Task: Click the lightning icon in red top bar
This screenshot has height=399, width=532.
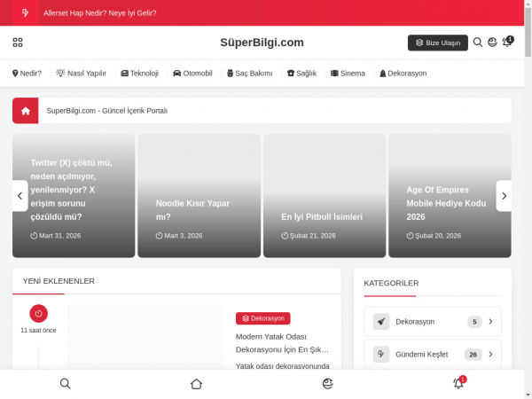Action: [x=25, y=13]
